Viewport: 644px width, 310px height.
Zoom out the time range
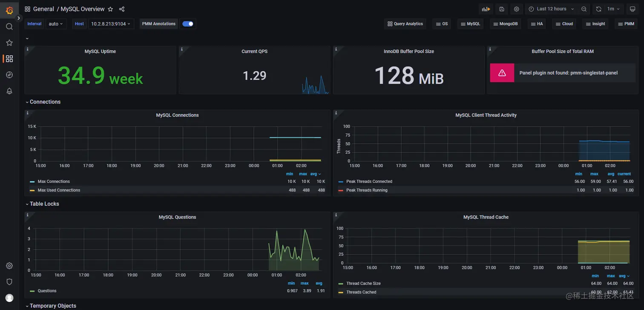pos(584,9)
